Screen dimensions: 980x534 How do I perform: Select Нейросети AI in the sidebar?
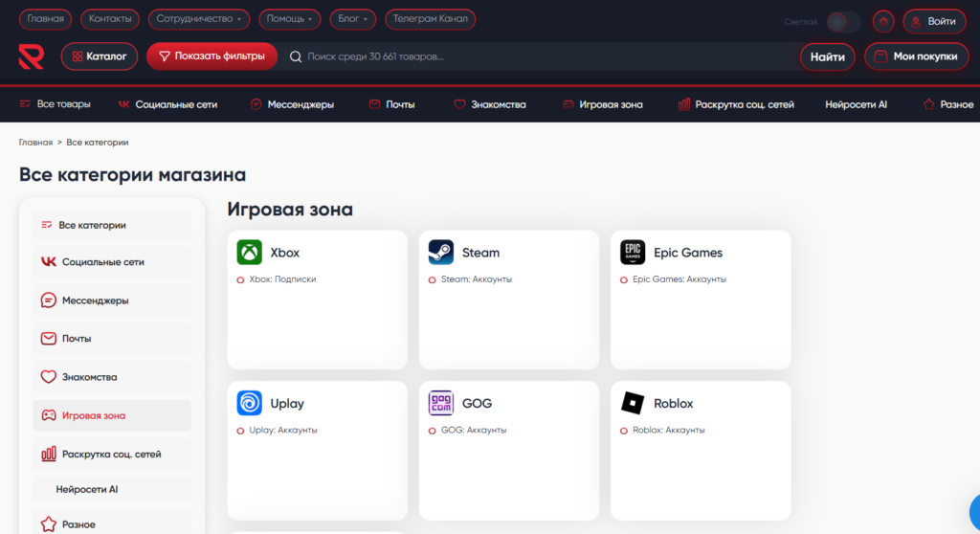[112, 490]
